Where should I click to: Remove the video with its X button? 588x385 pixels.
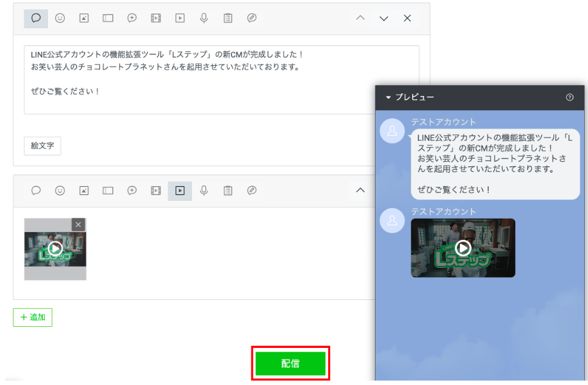[x=77, y=224]
